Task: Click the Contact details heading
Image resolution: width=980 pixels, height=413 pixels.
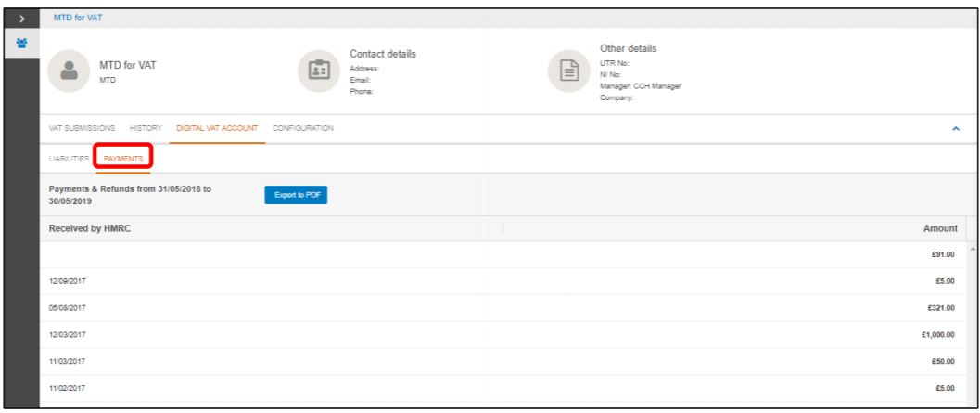Action: click(x=383, y=54)
